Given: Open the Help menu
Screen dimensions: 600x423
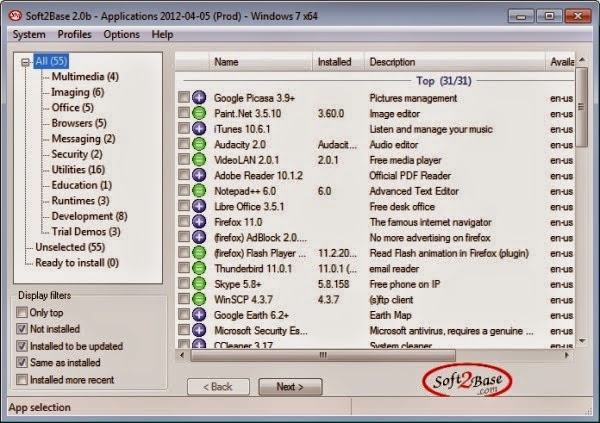Looking at the screenshot, I should [162, 34].
